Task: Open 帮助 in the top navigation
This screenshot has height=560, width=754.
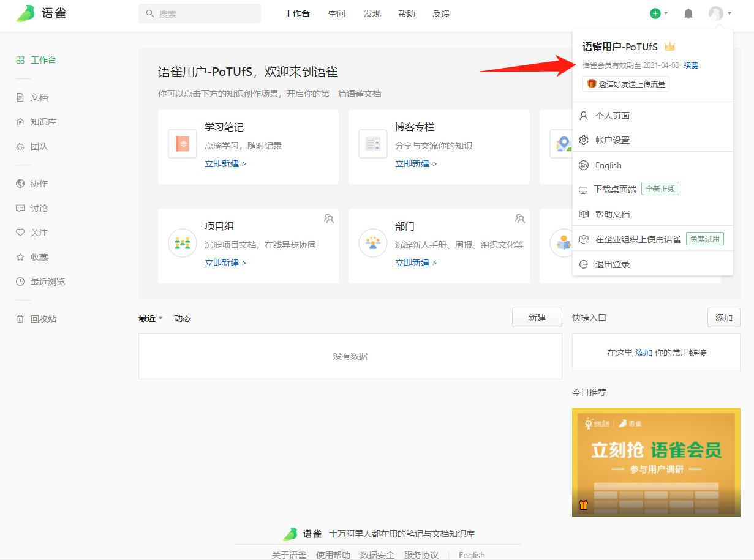Action: [407, 13]
